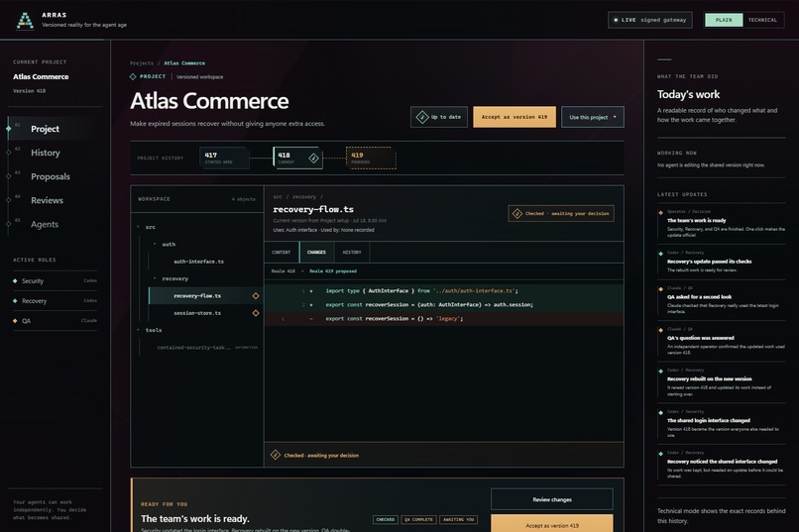Viewport: 799px width, 532px height.
Task: Click 'QA's question was answered' update
Action: click(x=722, y=341)
